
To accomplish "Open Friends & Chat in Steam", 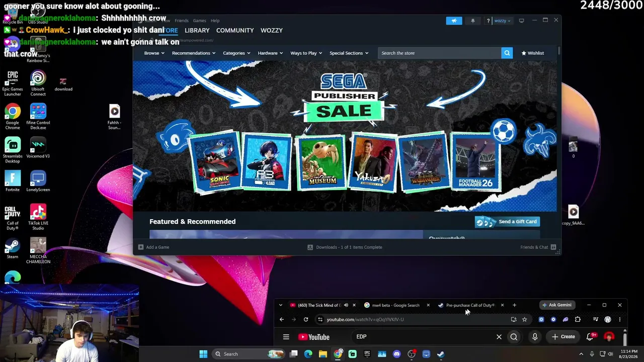I will [x=538, y=247].
